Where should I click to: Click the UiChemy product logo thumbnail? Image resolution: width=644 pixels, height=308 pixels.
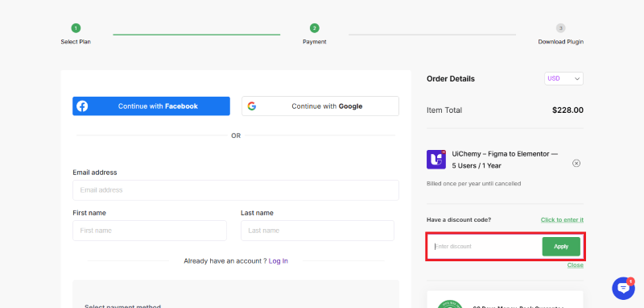pyautogui.click(x=436, y=160)
